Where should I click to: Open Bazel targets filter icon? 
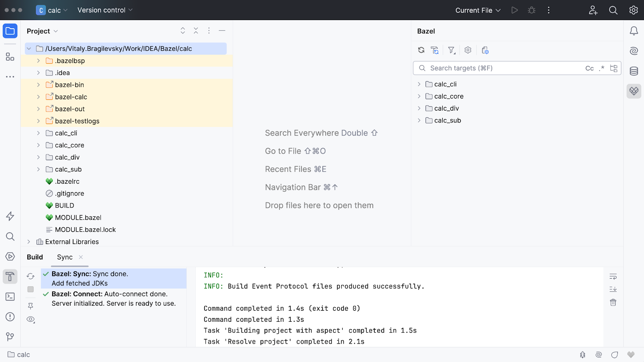[452, 50]
